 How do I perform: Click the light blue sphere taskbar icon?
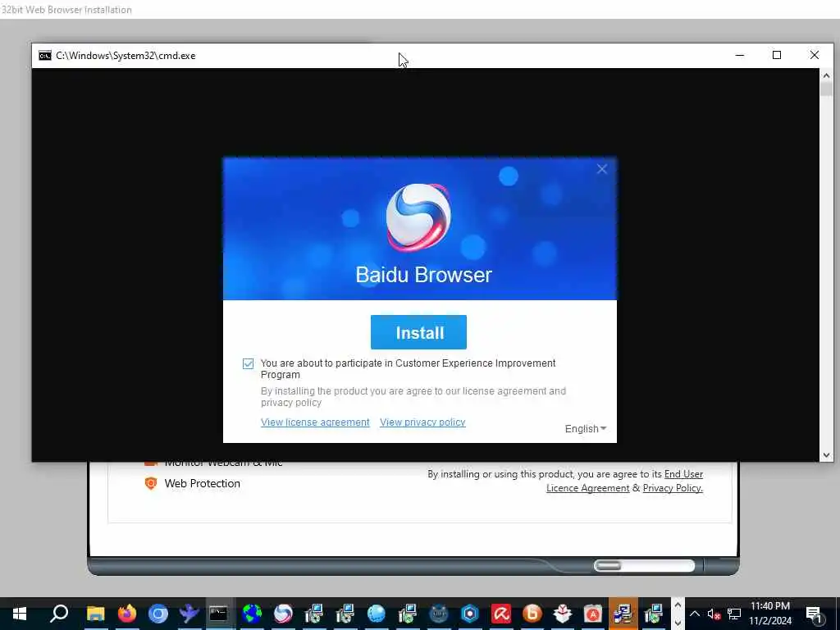(x=376, y=614)
